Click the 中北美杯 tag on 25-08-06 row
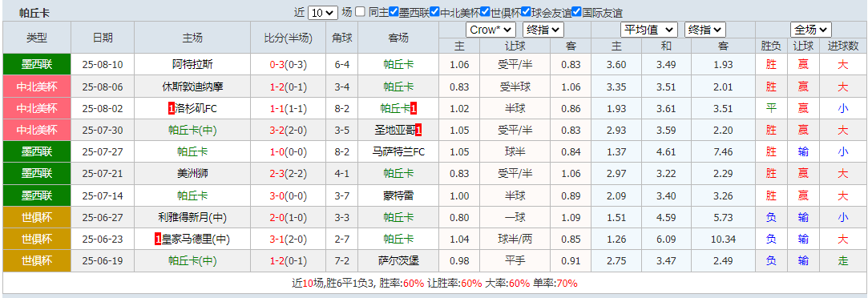Screen dimensions: 868x298 tap(37, 87)
